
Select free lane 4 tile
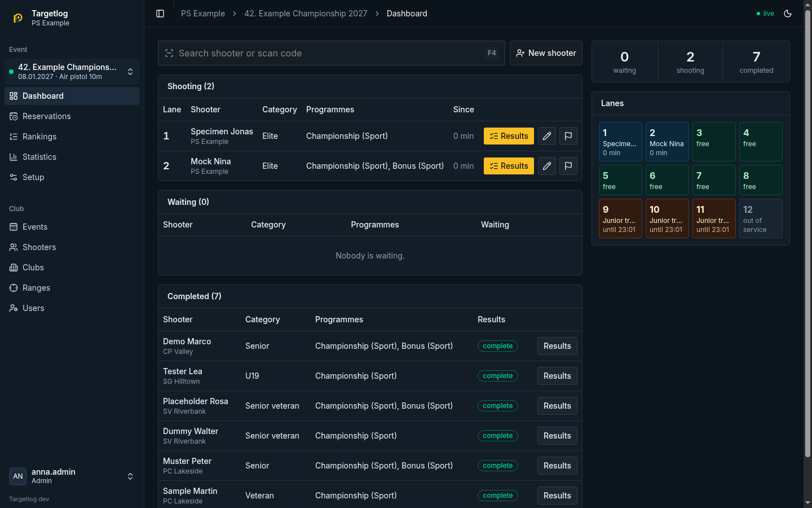pyautogui.click(x=761, y=142)
